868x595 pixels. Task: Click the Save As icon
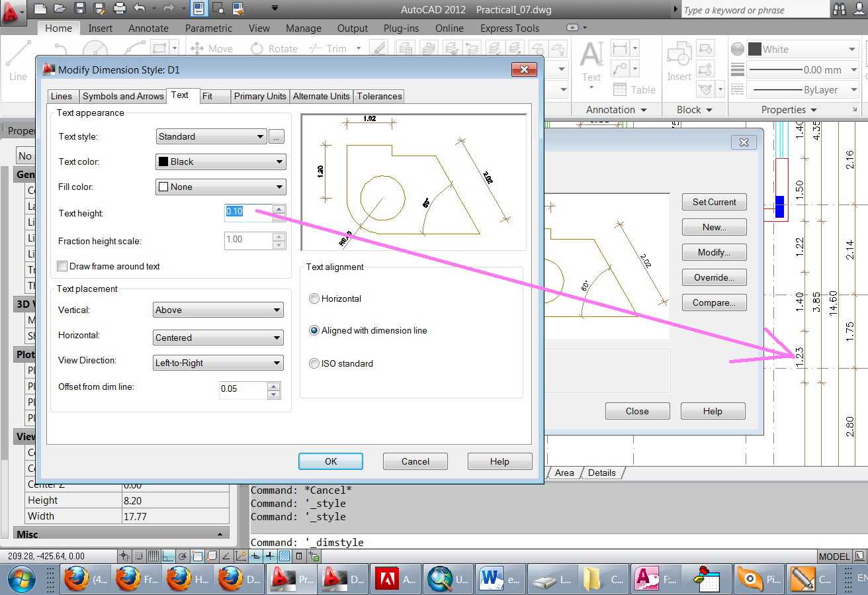[100, 9]
